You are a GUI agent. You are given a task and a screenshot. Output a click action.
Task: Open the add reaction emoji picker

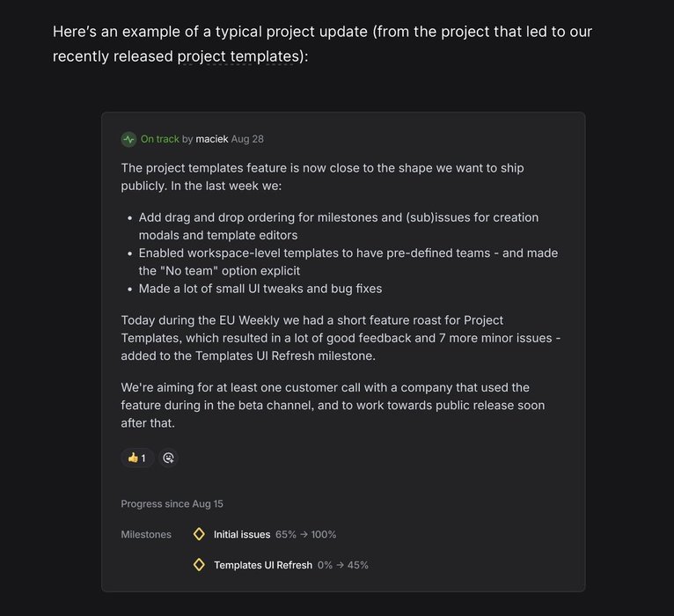click(x=168, y=458)
